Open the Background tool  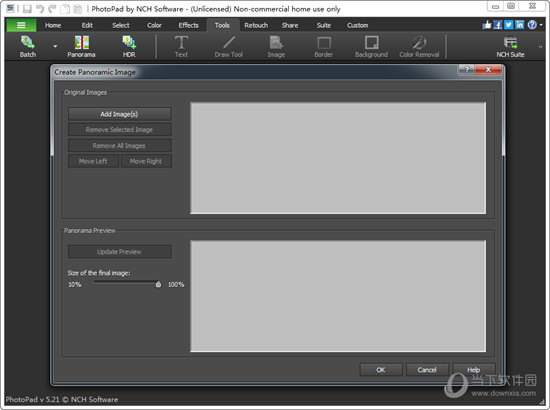click(x=371, y=46)
